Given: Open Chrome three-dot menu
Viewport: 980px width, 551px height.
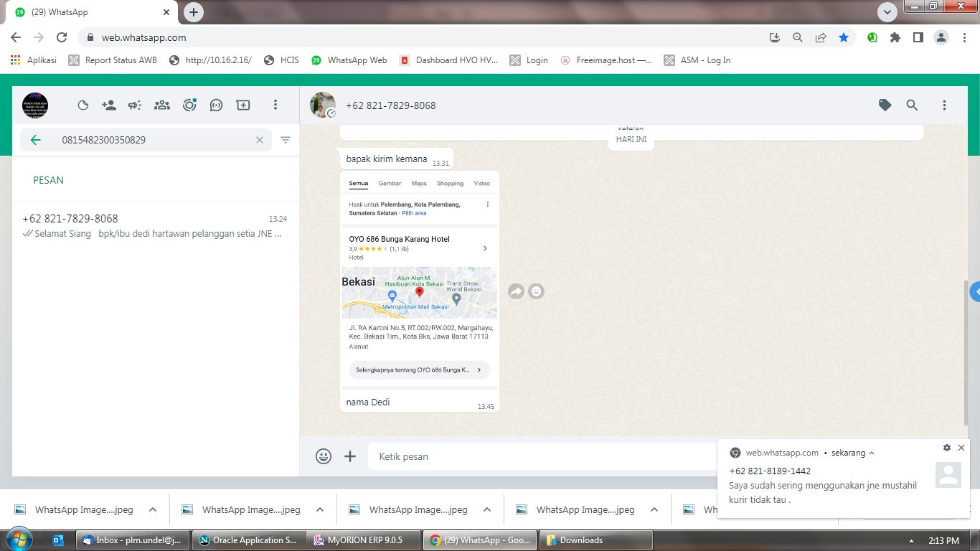Looking at the screenshot, I should click(x=963, y=37).
